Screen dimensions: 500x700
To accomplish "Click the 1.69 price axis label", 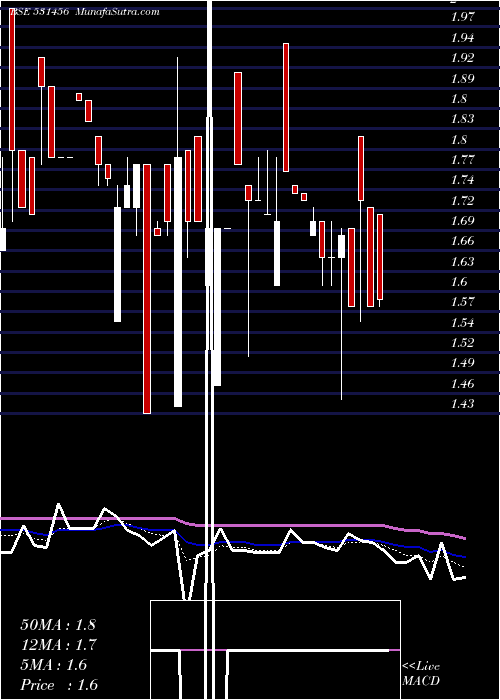I will coord(462,221).
